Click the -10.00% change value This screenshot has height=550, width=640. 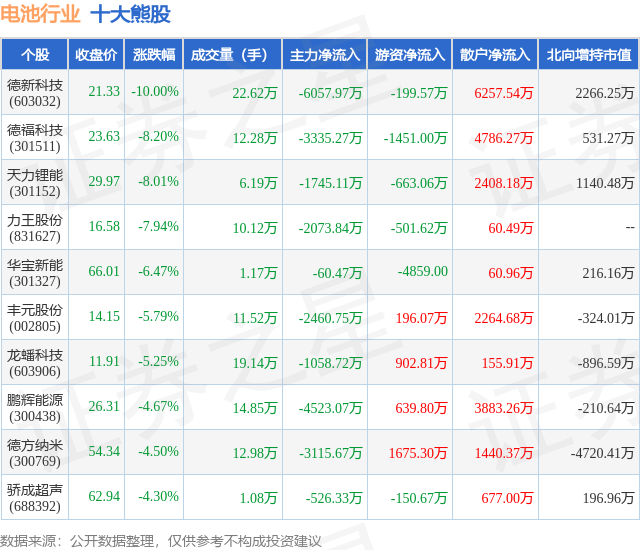[155, 91]
